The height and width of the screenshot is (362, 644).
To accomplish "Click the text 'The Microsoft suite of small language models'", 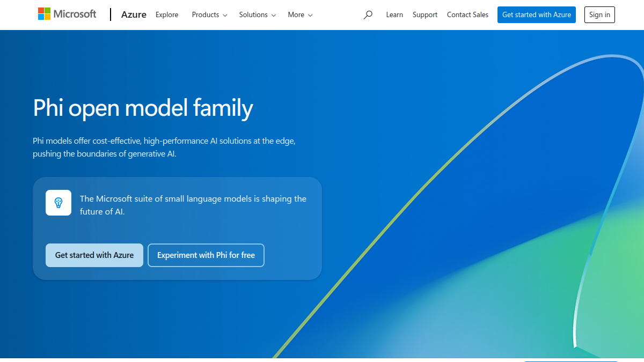I will click(166, 199).
